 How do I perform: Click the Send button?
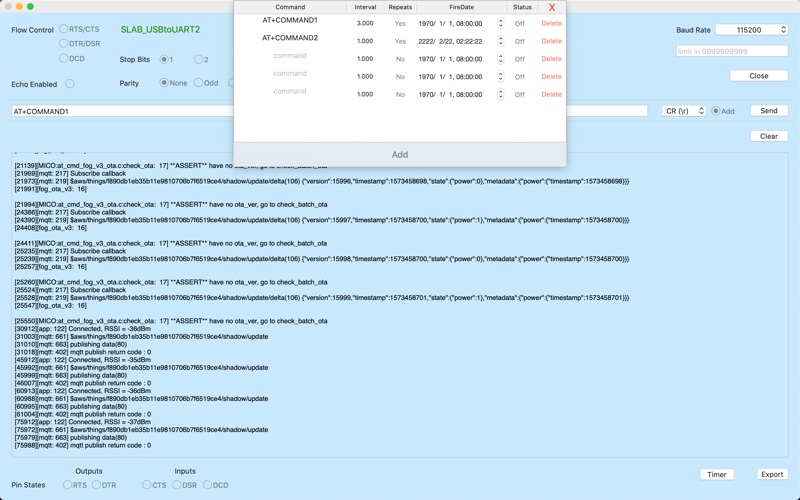tap(769, 111)
